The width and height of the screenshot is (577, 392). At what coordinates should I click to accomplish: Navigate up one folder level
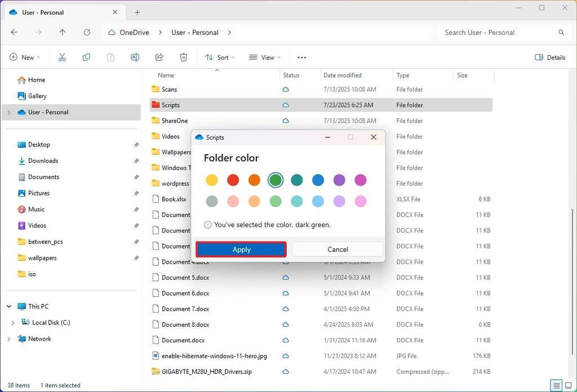[x=63, y=32]
